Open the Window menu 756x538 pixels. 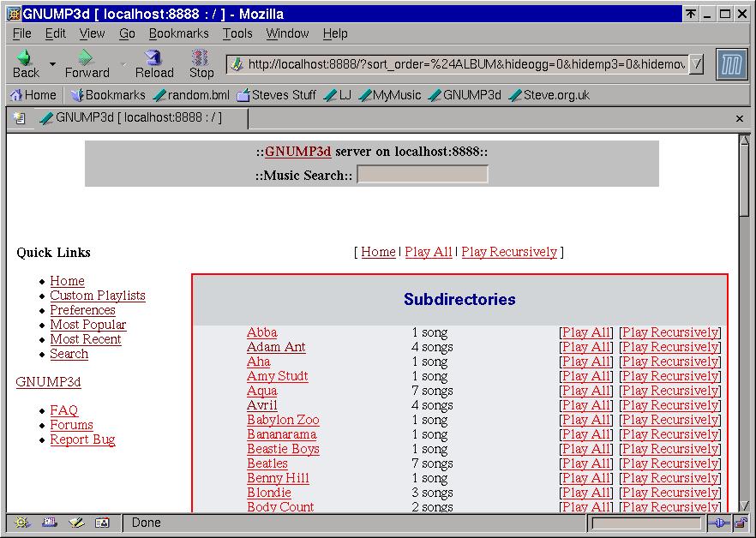point(287,33)
